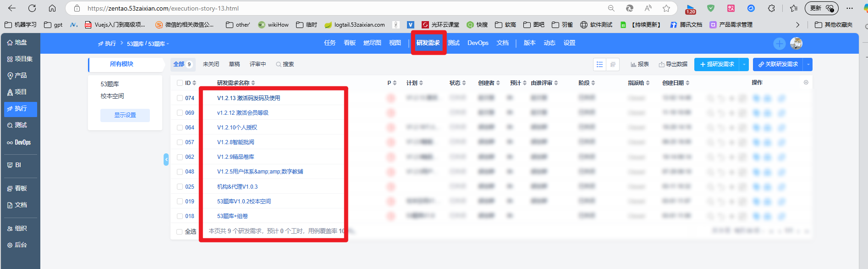Switch to 研发需求 tab
Viewport: 868px width, 269px height.
(x=428, y=43)
